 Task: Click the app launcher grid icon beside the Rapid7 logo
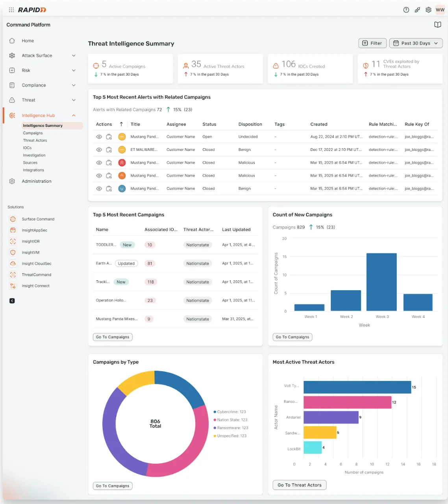[x=11, y=9]
